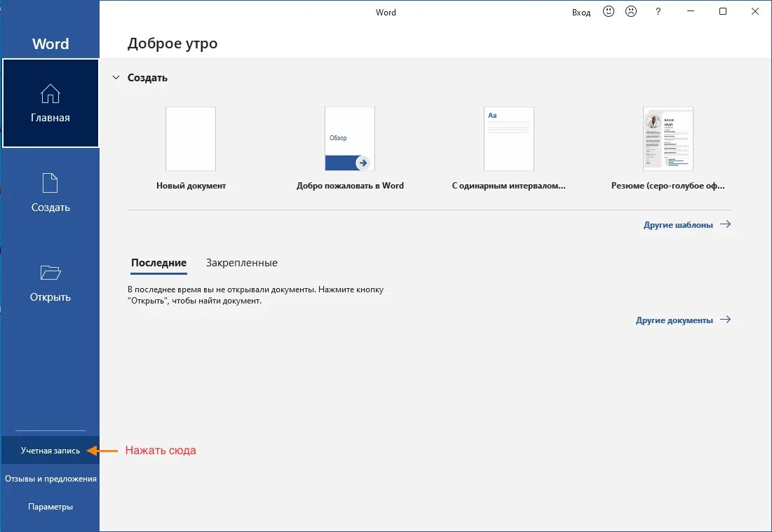The height and width of the screenshot is (532, 772).
Task: Click the Создать section heading text
Action: click(x=147, y=78)
